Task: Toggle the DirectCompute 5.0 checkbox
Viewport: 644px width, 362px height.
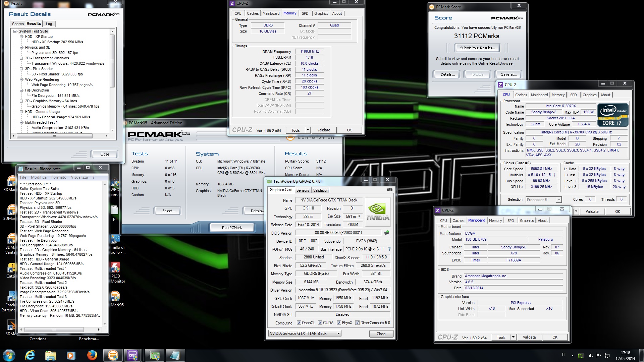Action: [x=358, y=323]
